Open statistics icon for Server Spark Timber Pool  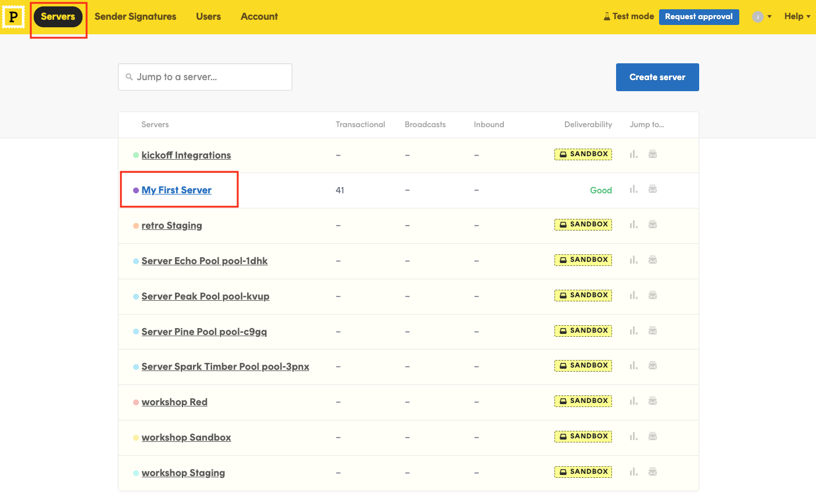(634, 365)
